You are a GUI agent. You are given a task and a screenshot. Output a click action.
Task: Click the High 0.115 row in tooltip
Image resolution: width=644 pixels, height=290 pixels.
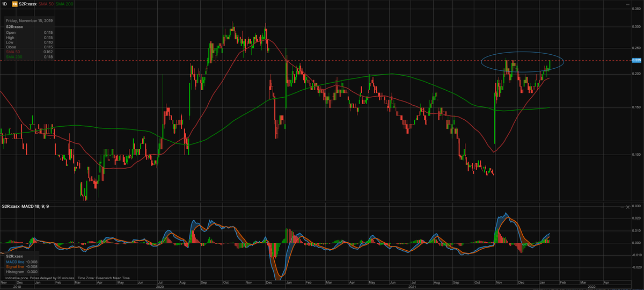30,38
